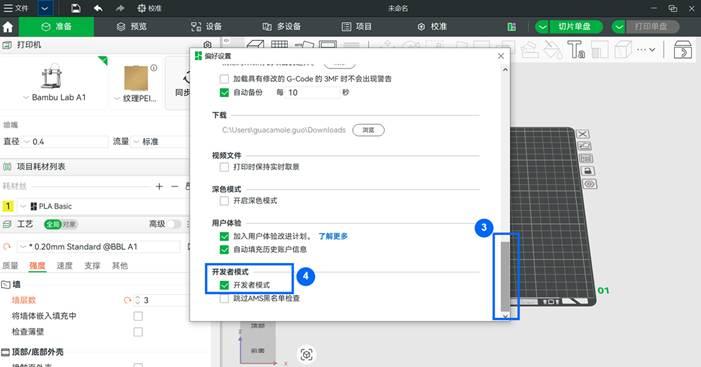Click the undo arrow icon
Screen dimensions: 701x367
[98, 8]
